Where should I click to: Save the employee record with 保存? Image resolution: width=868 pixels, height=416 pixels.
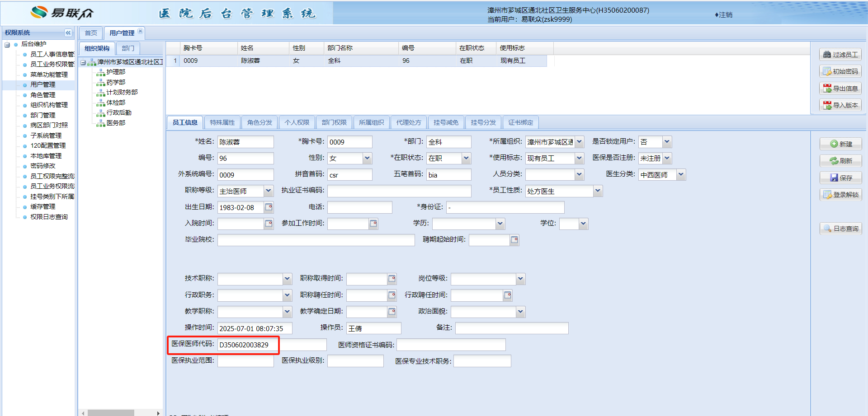841,178
